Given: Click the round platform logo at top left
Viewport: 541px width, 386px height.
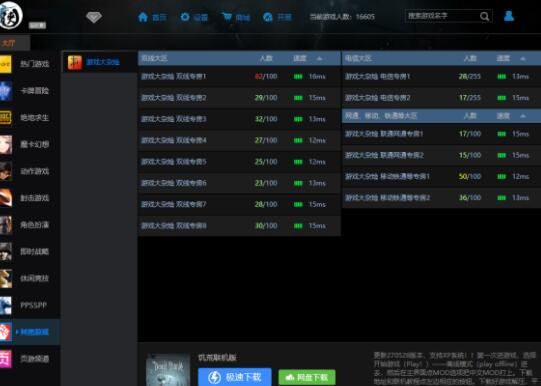Looking at the screenshot, I should point(10,15).
